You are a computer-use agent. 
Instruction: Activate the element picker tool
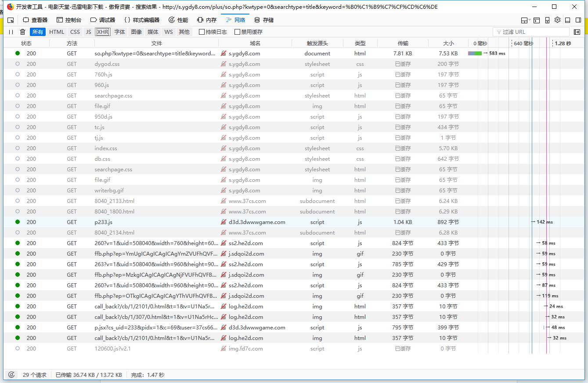pyautogui.click(x=11, y=20)
